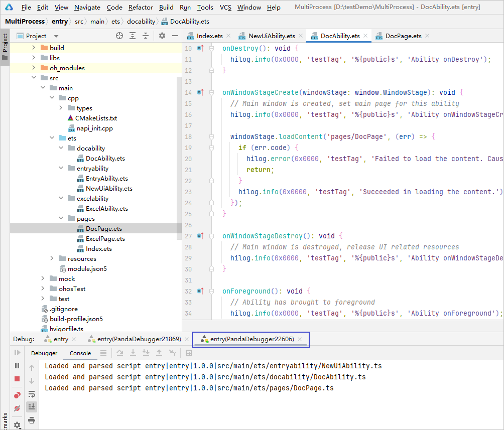Print the console output using printer icon

point(32,419)
